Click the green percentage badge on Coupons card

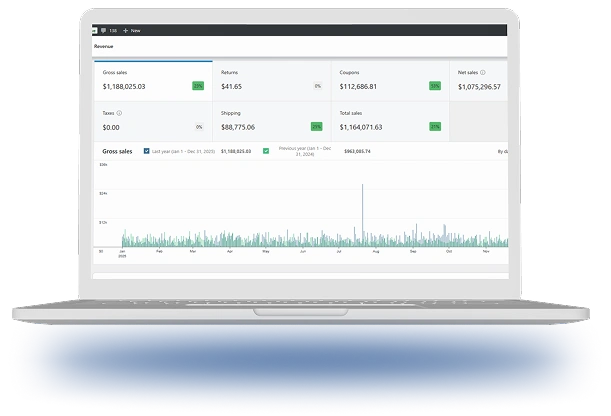pos(434,87)
